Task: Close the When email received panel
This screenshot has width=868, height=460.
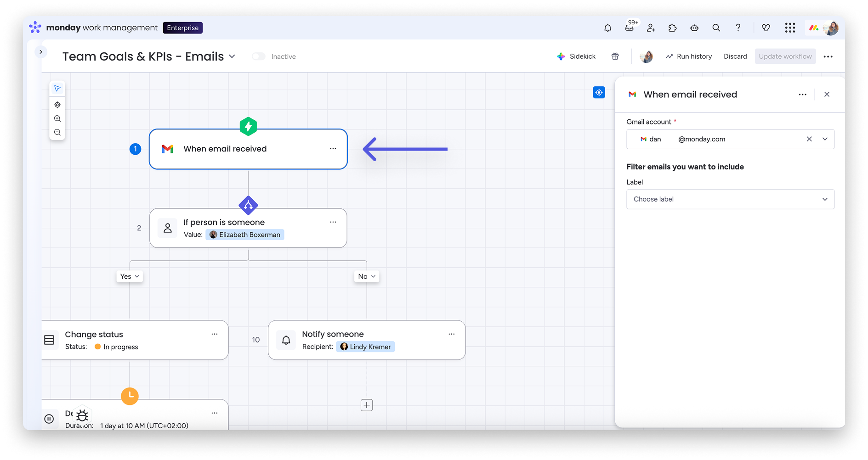Action: pos(827,95)
